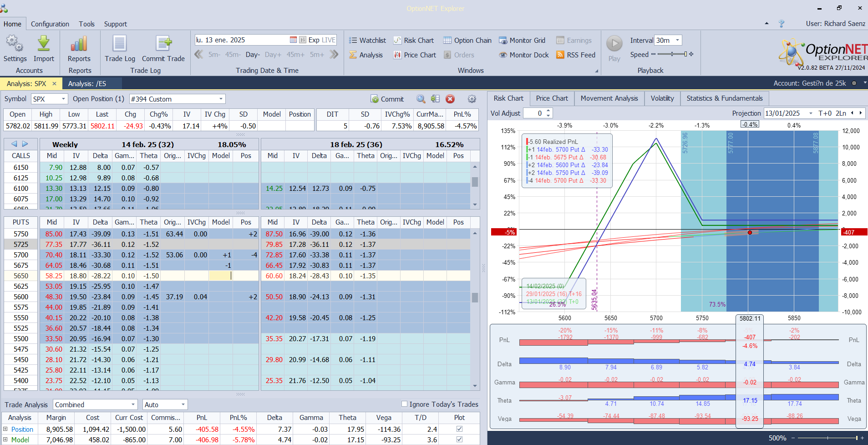Expand the Position row in Trade Analysis
868x445 pixels.
coord(5,429)
